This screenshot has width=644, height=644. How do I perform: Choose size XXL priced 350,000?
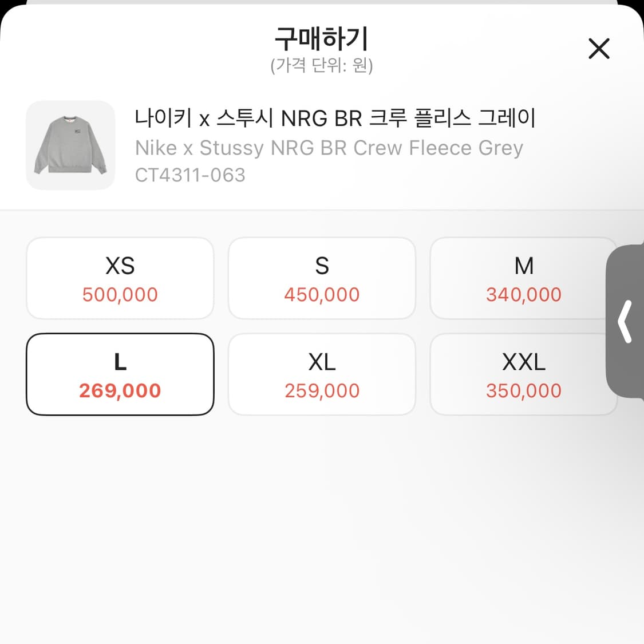(x=523, y=374)
